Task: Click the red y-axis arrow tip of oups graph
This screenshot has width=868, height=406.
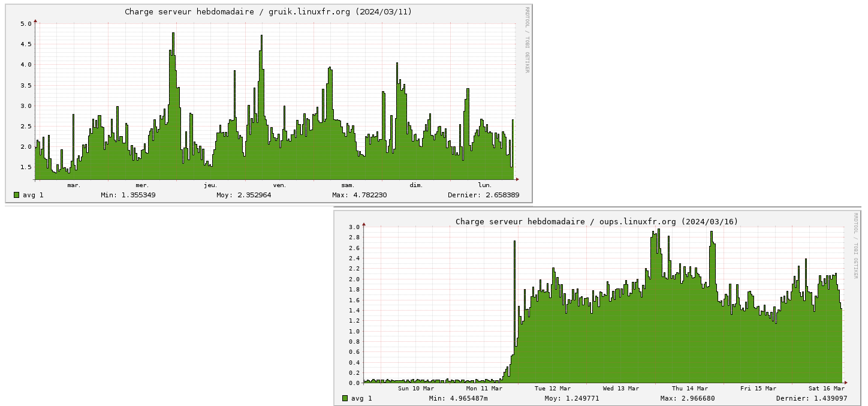Action: (x=364, y=225)
